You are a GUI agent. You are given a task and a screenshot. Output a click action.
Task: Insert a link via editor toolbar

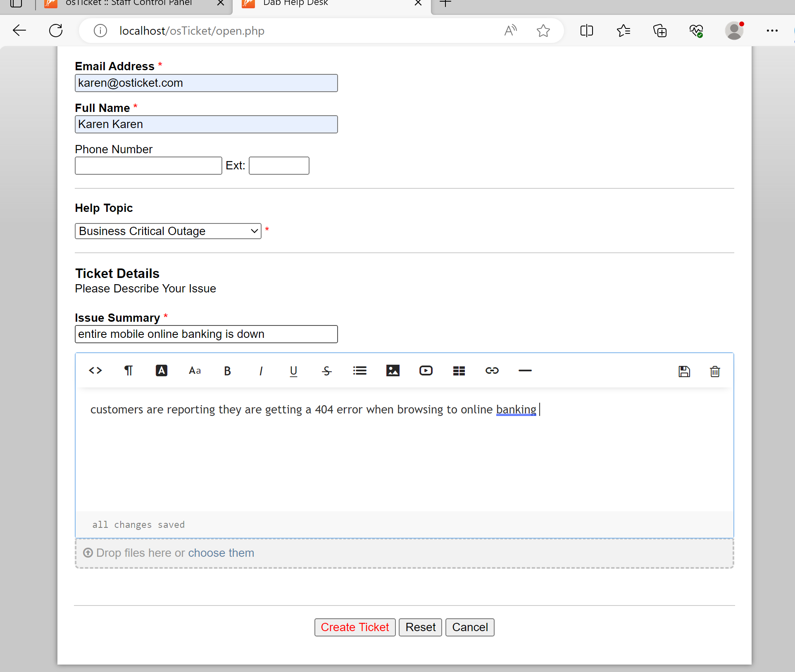pyautogui.click(x=492, y=370)
